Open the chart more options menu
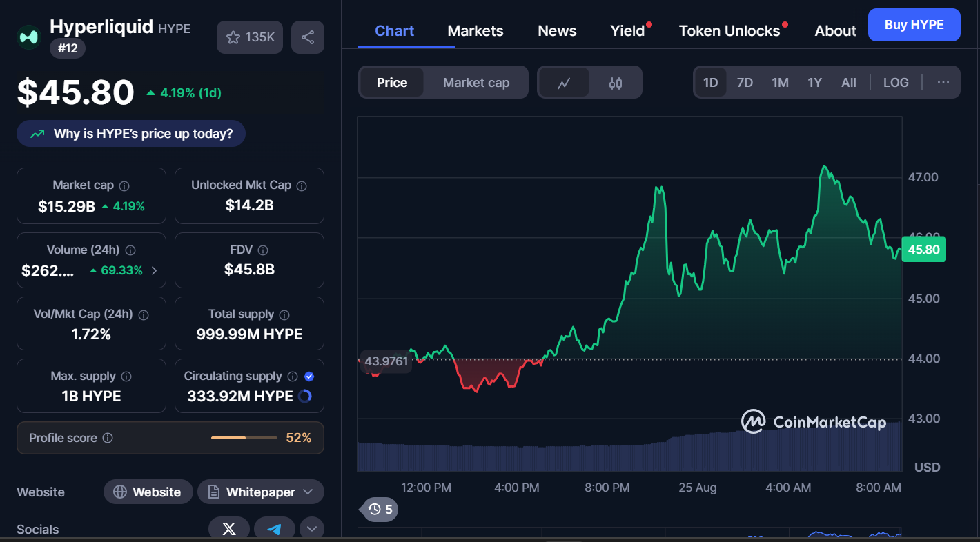The width and height of the screenshot is (980, 542). pos(943,83)
